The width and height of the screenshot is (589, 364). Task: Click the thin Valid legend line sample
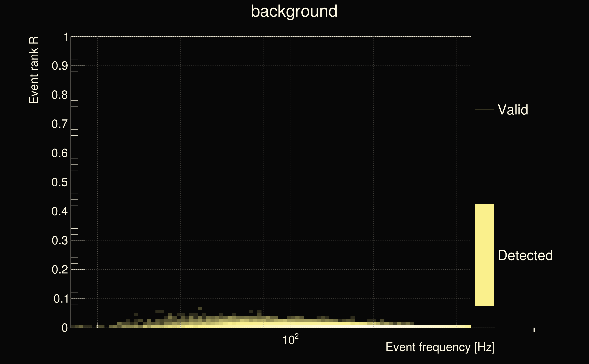tap(484, 109)
